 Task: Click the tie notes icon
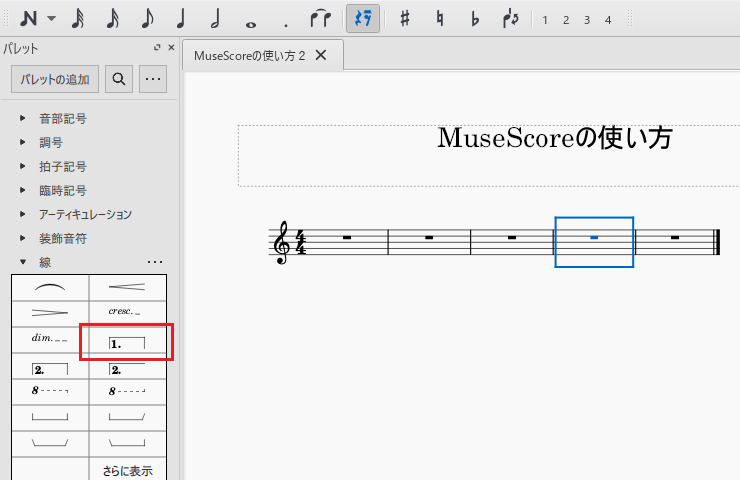320,19
